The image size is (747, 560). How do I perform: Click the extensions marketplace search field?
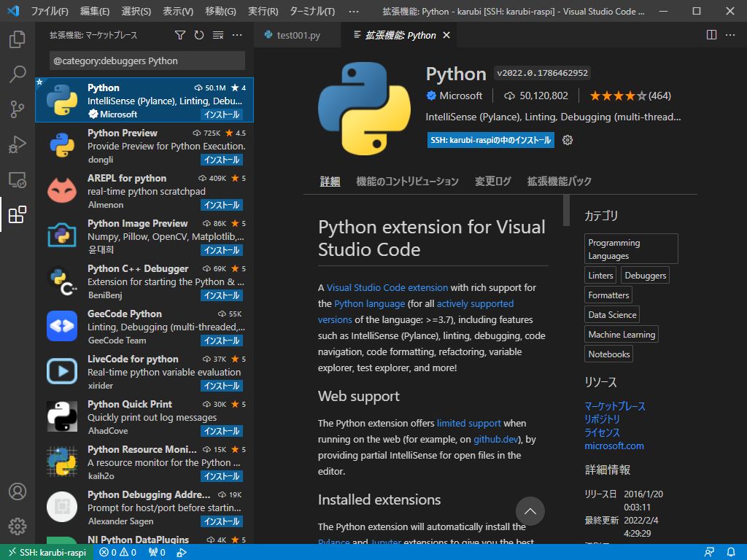[x=146, y=61]
